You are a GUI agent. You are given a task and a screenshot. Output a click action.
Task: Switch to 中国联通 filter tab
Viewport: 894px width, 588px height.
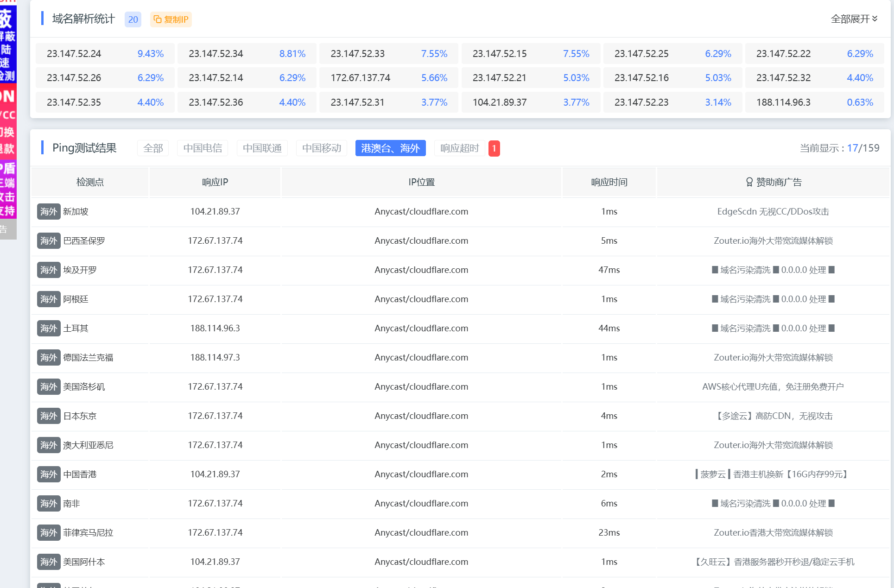point(262,148)
